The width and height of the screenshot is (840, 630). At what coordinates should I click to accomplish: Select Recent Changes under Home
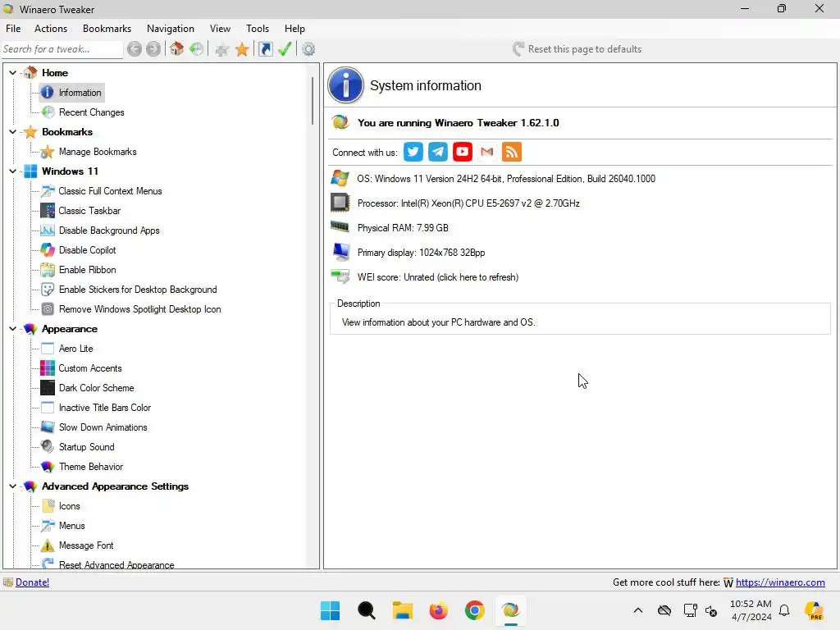pos(91,112)
